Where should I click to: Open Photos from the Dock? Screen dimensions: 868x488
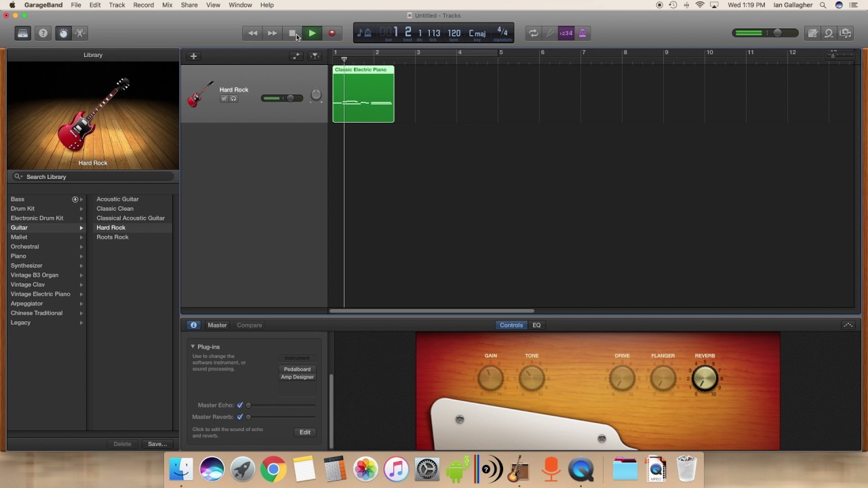click(x=365, y=469)
